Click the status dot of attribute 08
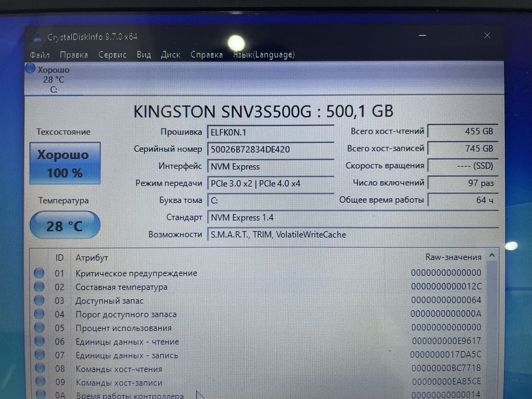Image resolution: width=532 pixels, height=399 pixels. click(40, 368)
